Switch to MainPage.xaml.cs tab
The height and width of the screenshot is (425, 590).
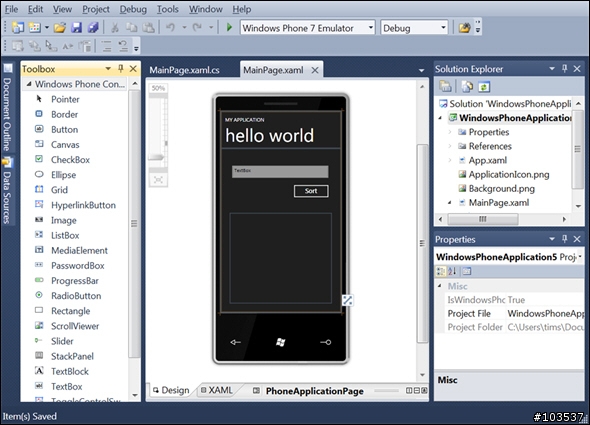pyautogui.click(x=184, y=70)
